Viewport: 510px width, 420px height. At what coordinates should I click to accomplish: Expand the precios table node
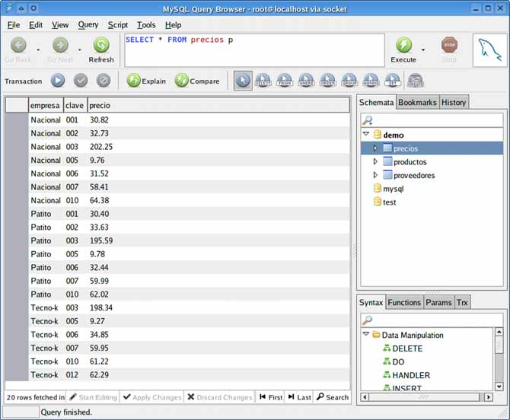375,148
